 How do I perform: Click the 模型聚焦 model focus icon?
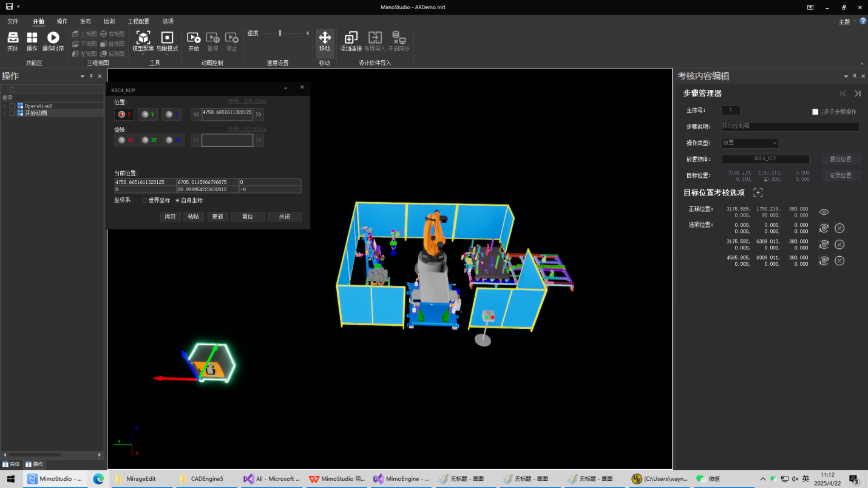[x=143, y=38]
